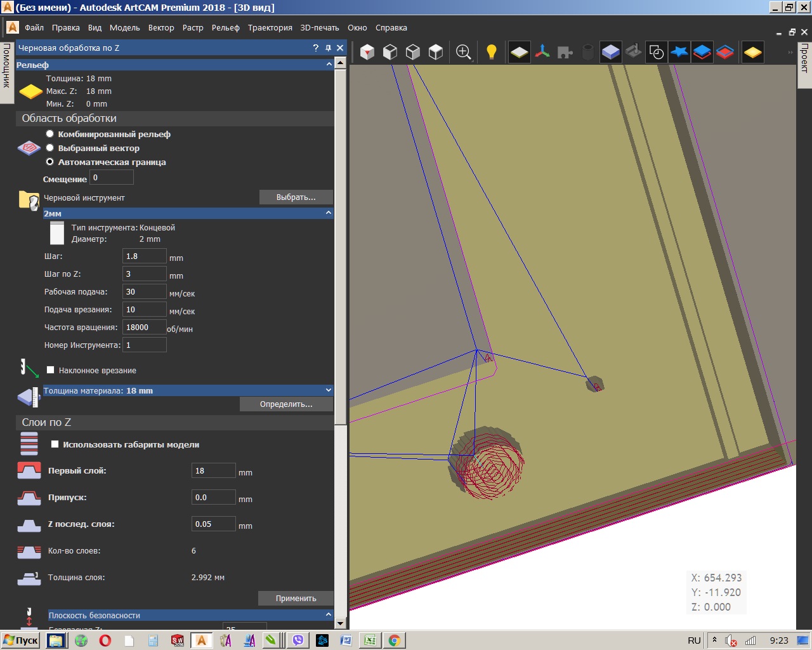Viewport: 812px width, 650px height.
Task: Click the gray machine toolbar icon
Action: [634, 51]
